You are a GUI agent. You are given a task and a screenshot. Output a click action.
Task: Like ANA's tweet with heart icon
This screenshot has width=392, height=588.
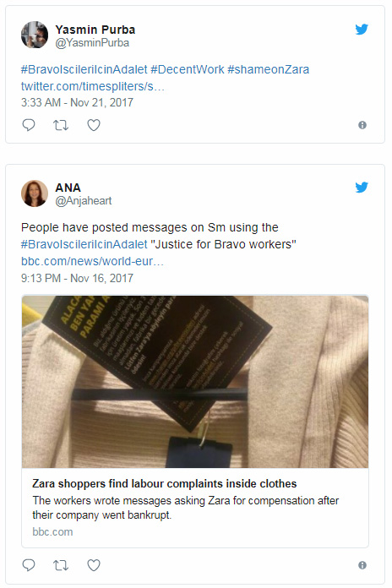[x=94, y=564]
